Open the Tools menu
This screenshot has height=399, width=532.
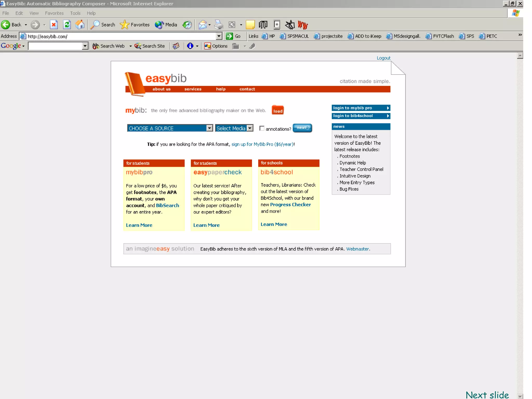[75, 13]
